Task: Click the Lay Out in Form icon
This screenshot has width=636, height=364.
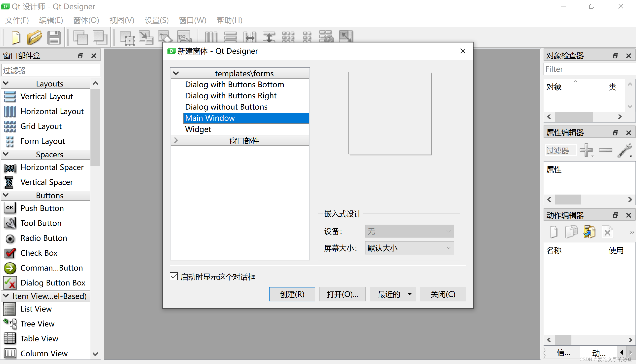Action: (x=307, y=37)
